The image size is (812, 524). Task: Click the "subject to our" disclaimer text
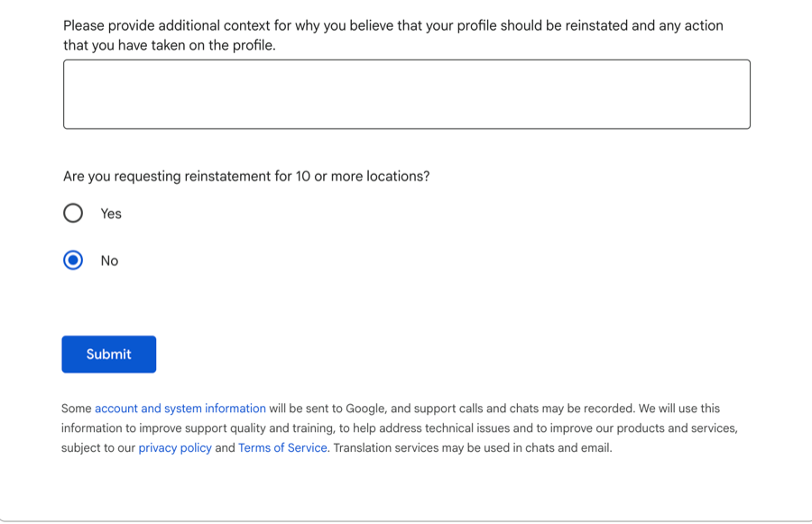(98, 448)
